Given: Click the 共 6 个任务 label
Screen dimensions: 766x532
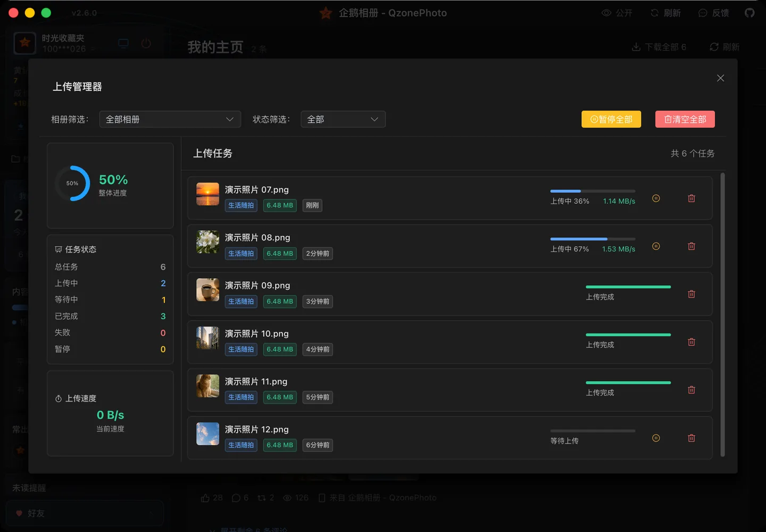Looking at the screenshot, I should [692, 153].
